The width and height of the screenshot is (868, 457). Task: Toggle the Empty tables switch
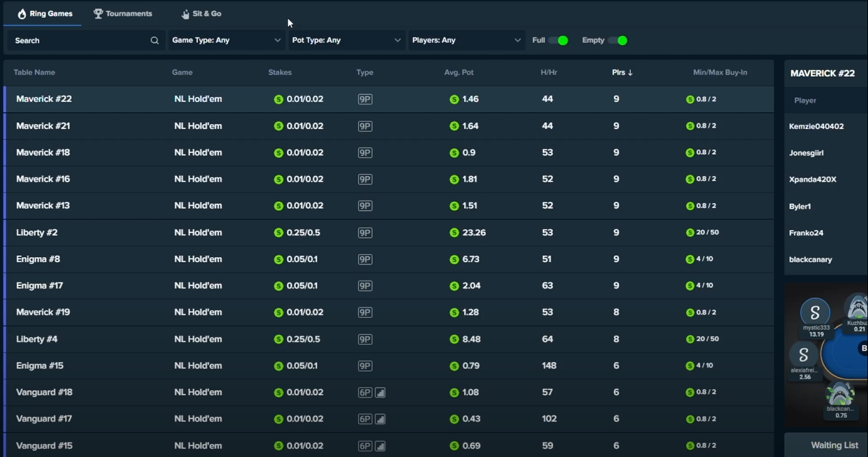tap(617, 41)
